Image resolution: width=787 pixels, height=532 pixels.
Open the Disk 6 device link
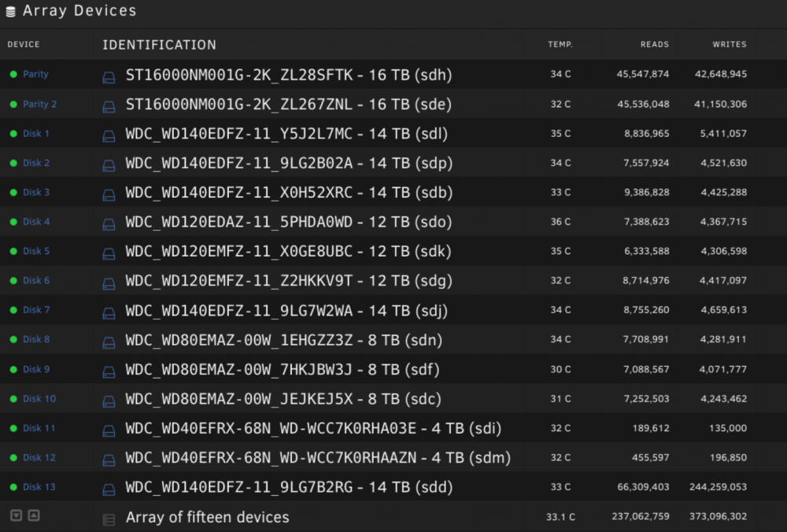coord(36,280)
